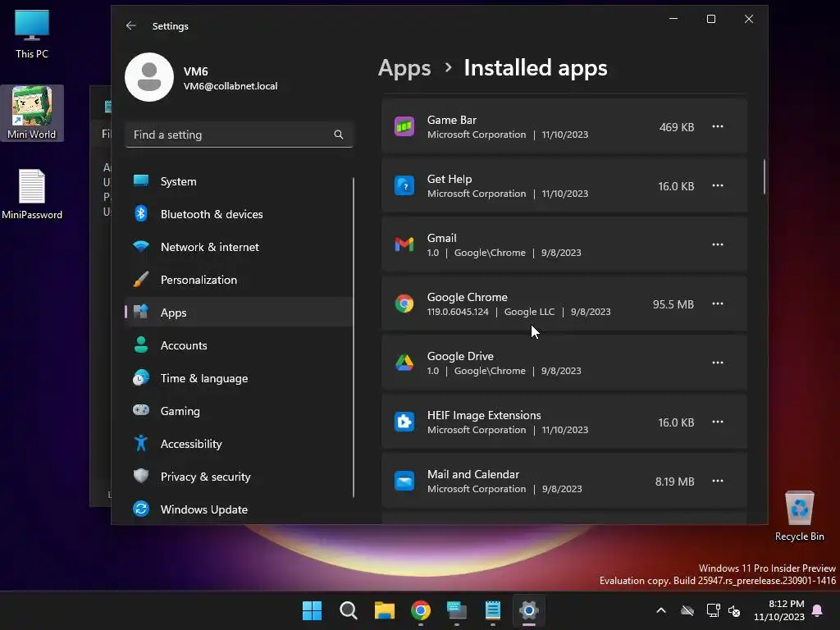
Task: Open the Notepad taskbar icon
Action: pyautogui.click(x=493, y=610)
